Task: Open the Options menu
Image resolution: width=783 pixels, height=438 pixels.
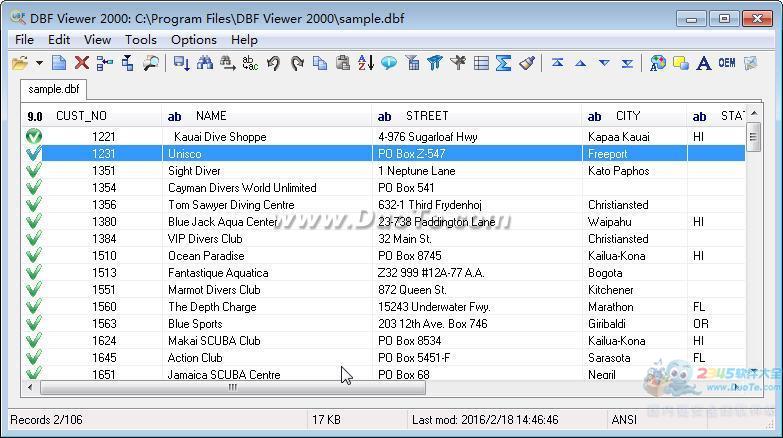Action: tap(194, 39)
